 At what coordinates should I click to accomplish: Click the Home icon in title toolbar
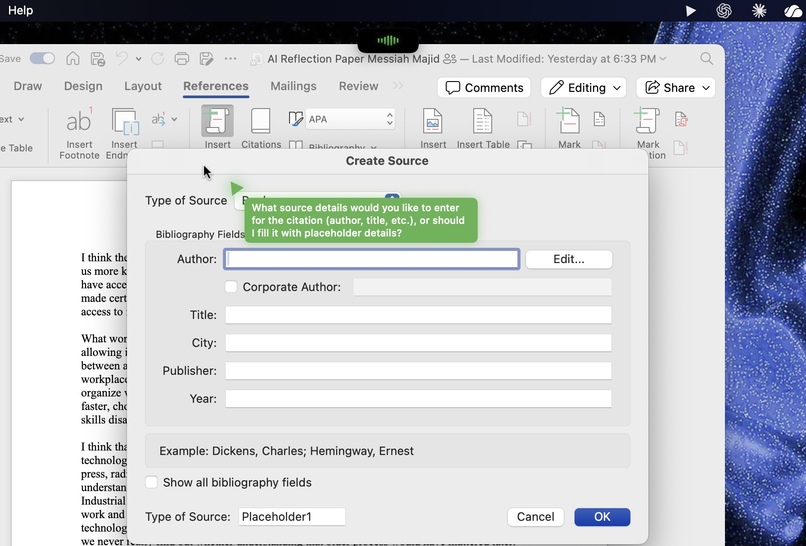(73, 59)
